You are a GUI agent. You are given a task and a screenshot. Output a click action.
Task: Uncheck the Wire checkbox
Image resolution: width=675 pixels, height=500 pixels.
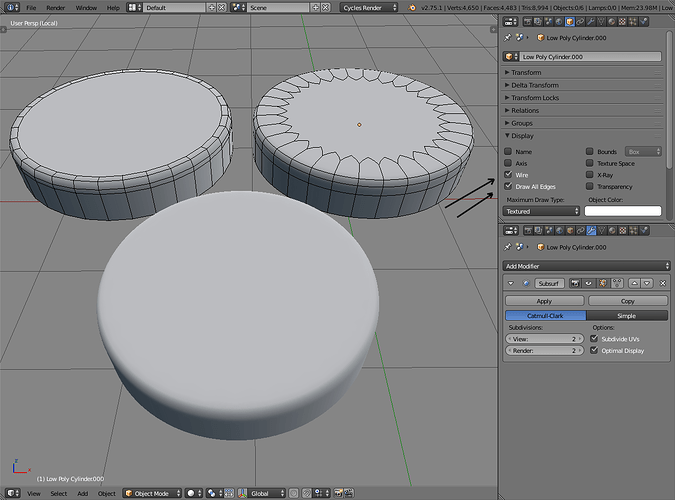[x=508, y=175]
